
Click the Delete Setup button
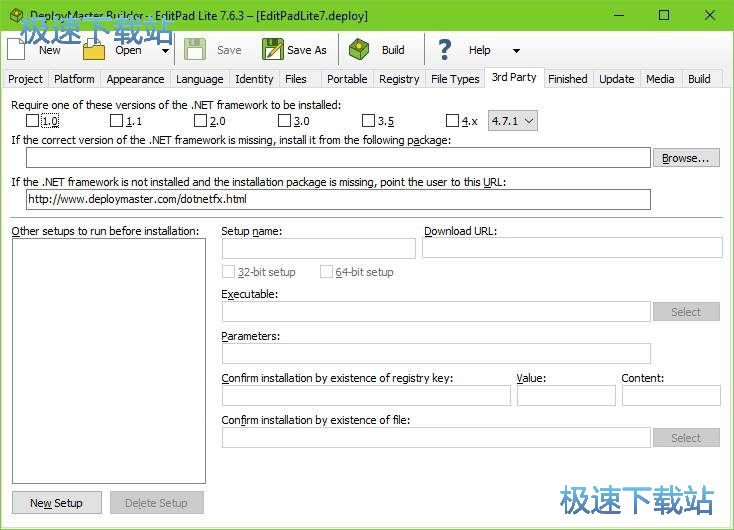156,503
